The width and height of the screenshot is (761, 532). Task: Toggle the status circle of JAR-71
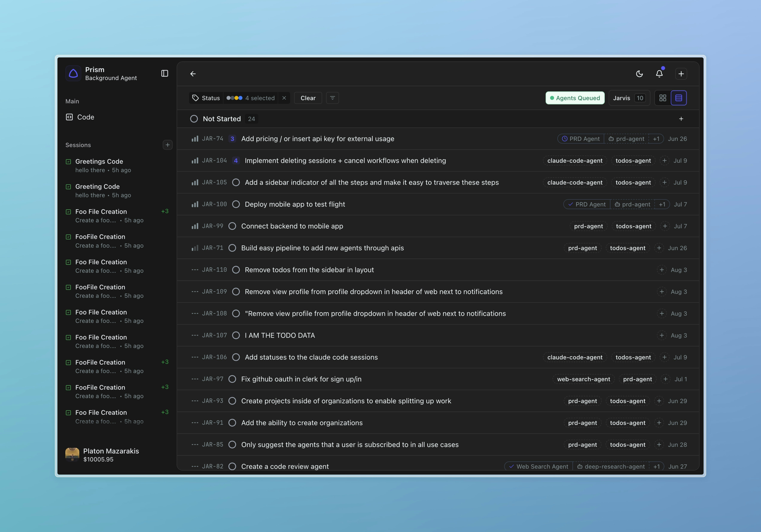232,248
